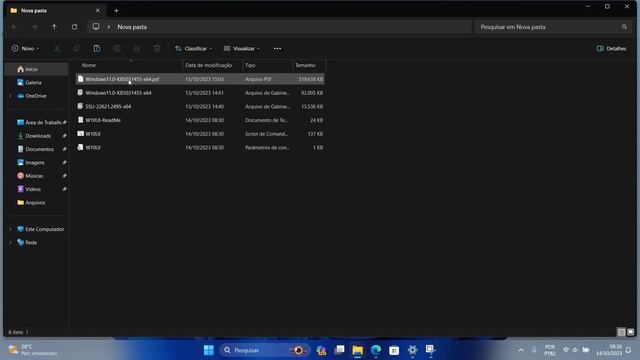The height and width of the screenshot is (360, 640).
Task: Click the Share icon in toolbar
Action: [137, 49]
